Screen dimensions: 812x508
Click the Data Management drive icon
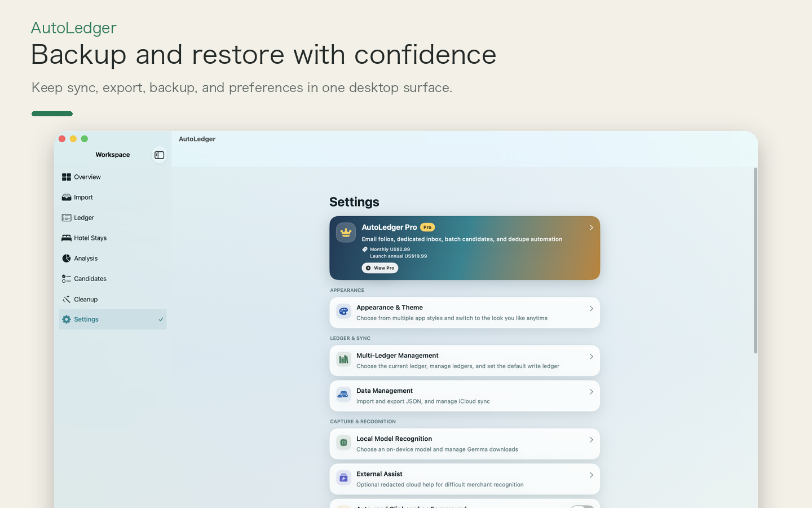click(343, 395)
